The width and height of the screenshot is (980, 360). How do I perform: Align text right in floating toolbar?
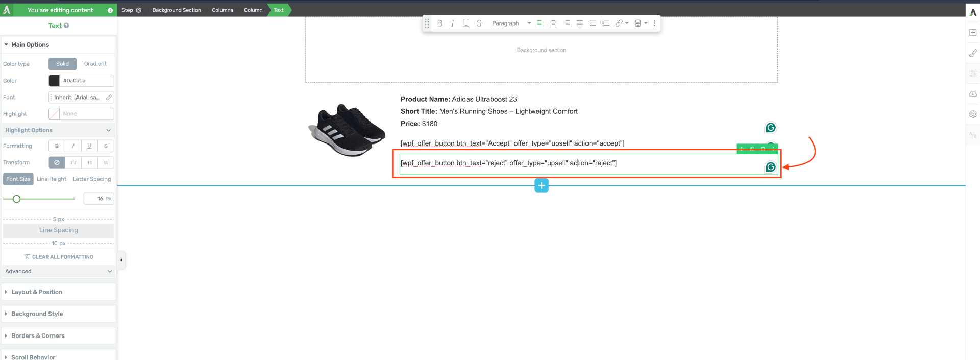pyautogui.click(x=567, y=23)
